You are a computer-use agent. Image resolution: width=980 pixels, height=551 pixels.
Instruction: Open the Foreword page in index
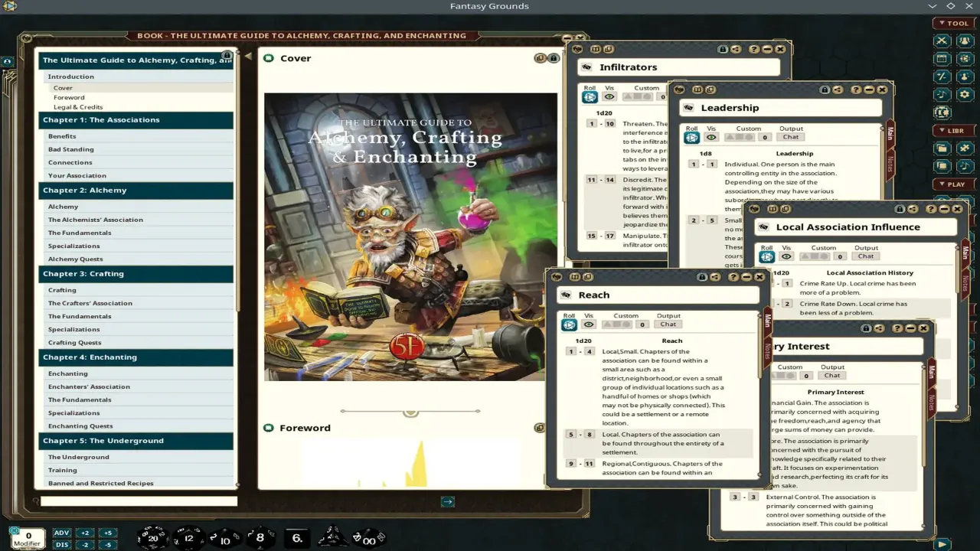tap(69, 97)
